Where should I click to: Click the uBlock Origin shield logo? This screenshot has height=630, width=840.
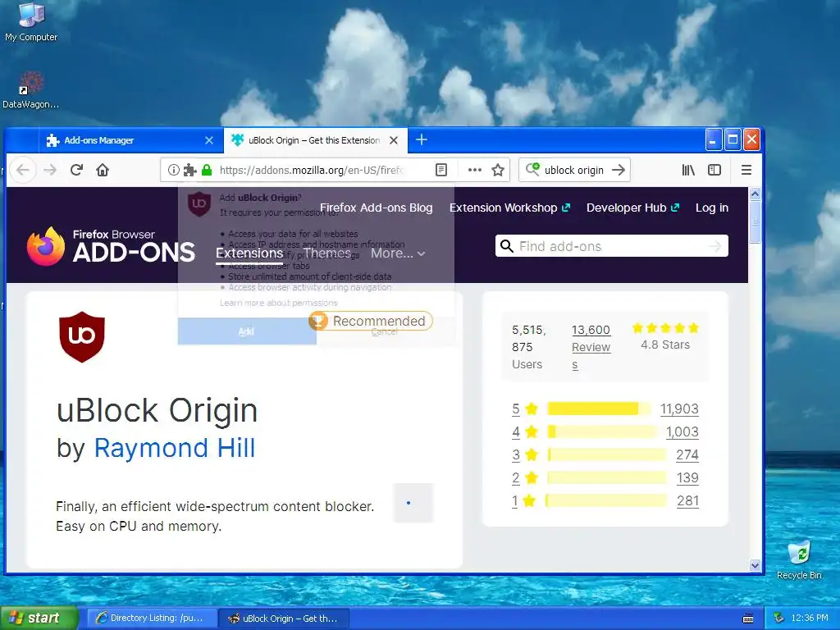point(82,337)
